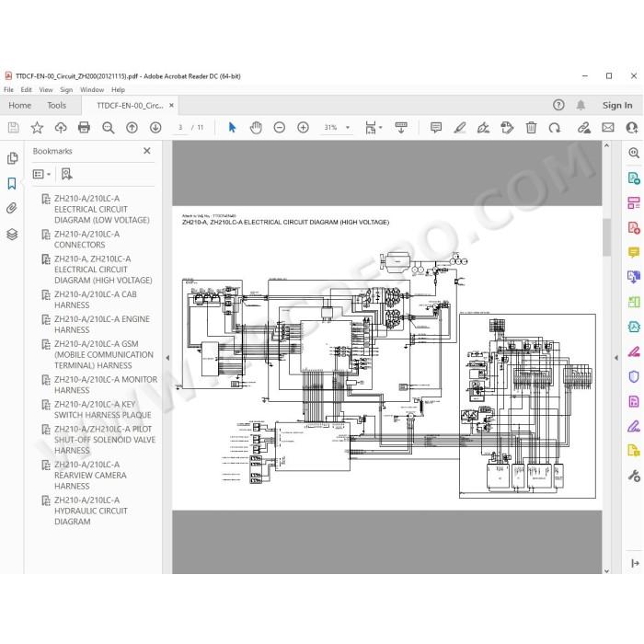644x644 pixels.
Task: Open High Voltage circuit diagram bookmark
Action: pyautogui.click(x=103, y=270)
